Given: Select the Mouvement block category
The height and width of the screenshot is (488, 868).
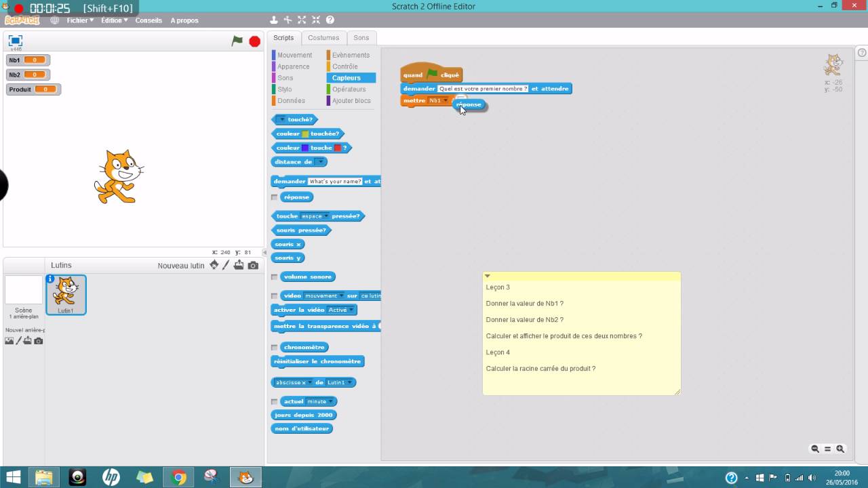Looking at the screenshot, I should tap(294, 55).
